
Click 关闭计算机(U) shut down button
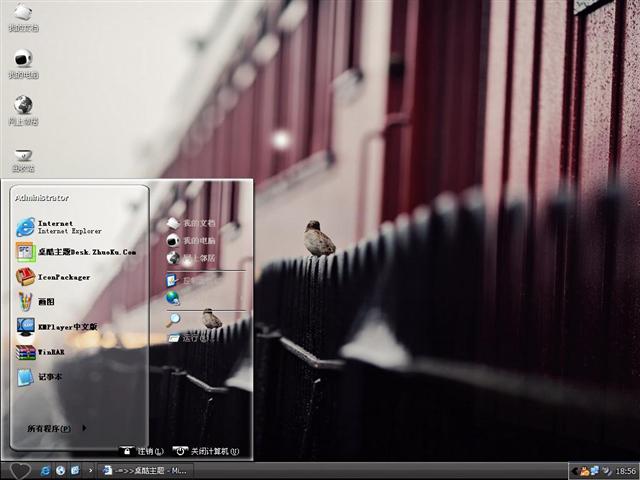pyautogui.click(x=206, y=451)
